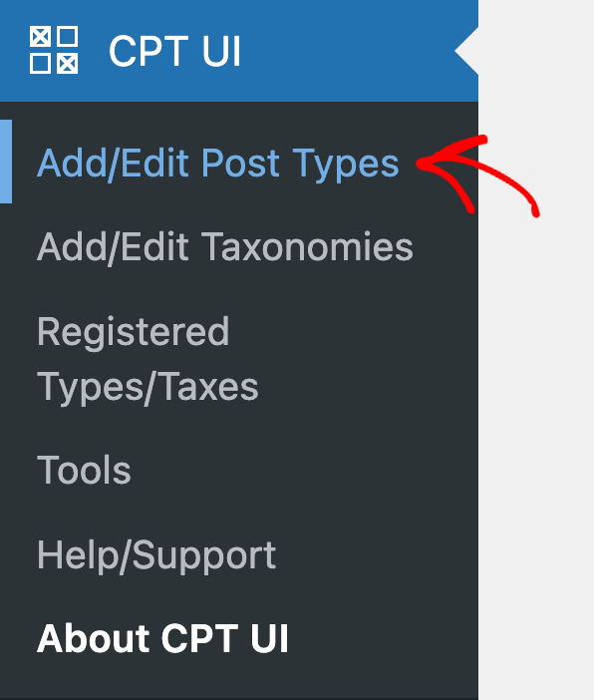This screenshot has height=700, width=594.
Task: Click the light gray content area
Action: click(x=536, y=402)
